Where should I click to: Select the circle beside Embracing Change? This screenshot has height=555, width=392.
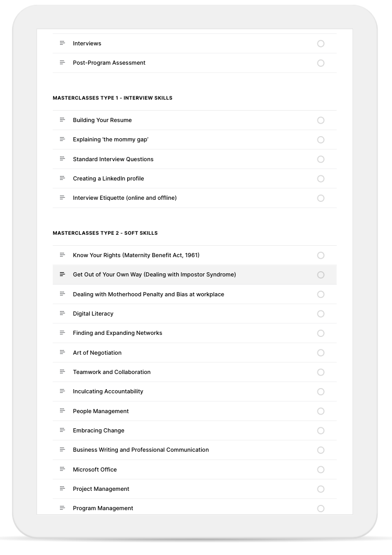click(321, 430)
